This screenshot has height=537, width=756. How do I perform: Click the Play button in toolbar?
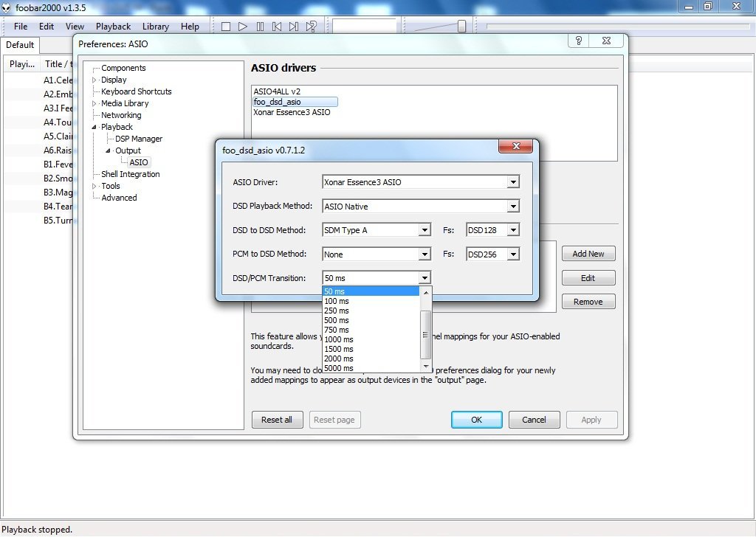[x=243, y=27]
